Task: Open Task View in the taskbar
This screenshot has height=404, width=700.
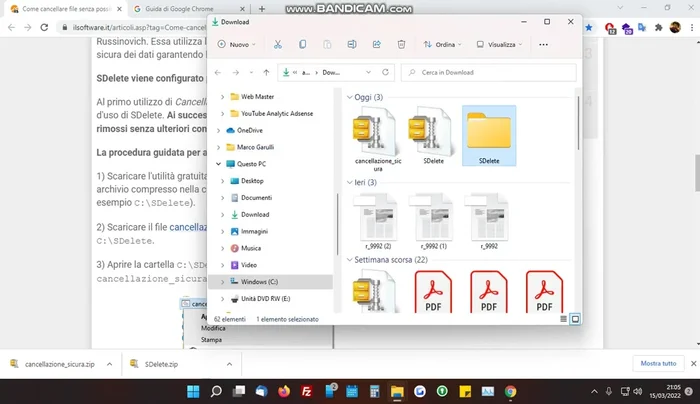Action: (x=239, y=392)
